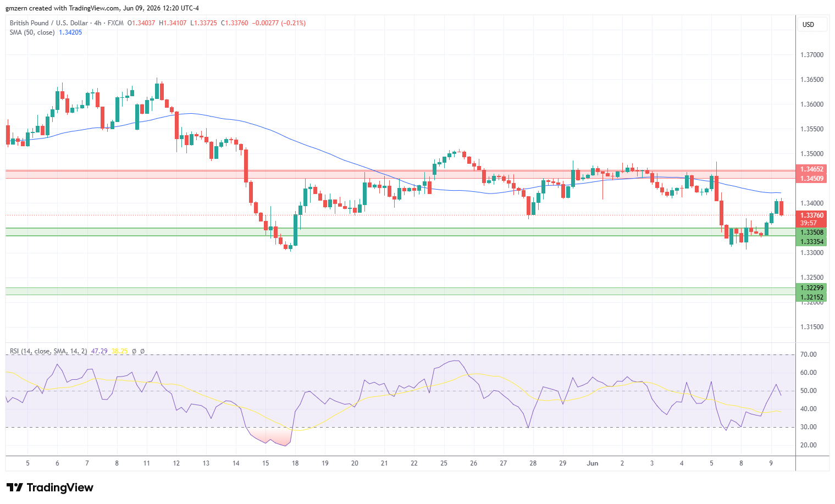Click the header text gmzern created with TradingView.com
The height and width of the screenshot is (504, 835).
click(63, 8)
